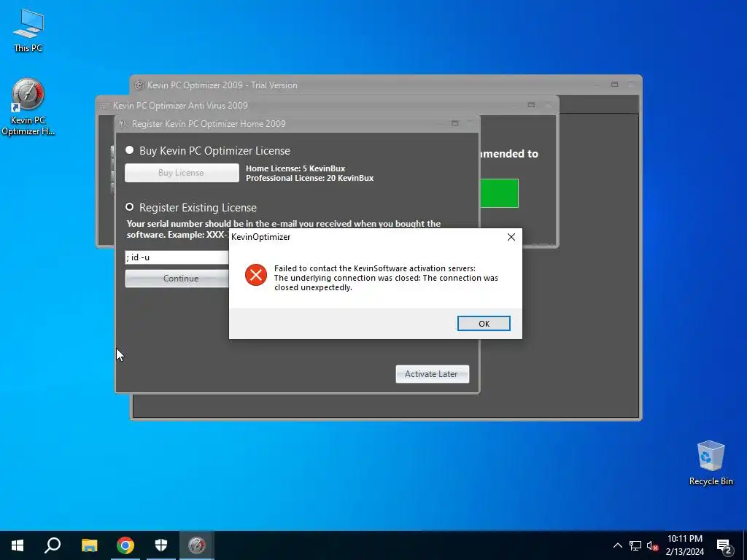Select the Register Existing License option
Screen dimensions: 747x560
point(130,207)
